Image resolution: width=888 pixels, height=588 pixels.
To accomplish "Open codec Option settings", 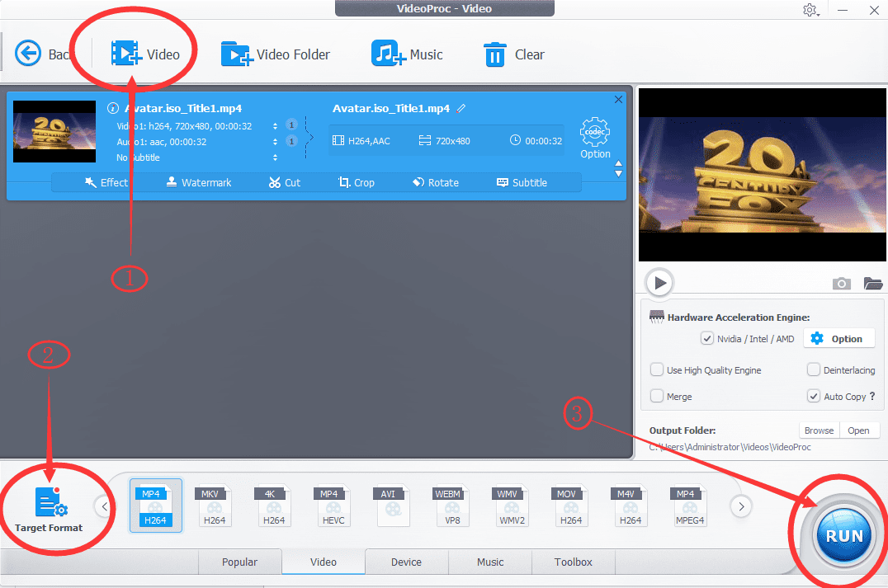I will [x=595, y=138].
